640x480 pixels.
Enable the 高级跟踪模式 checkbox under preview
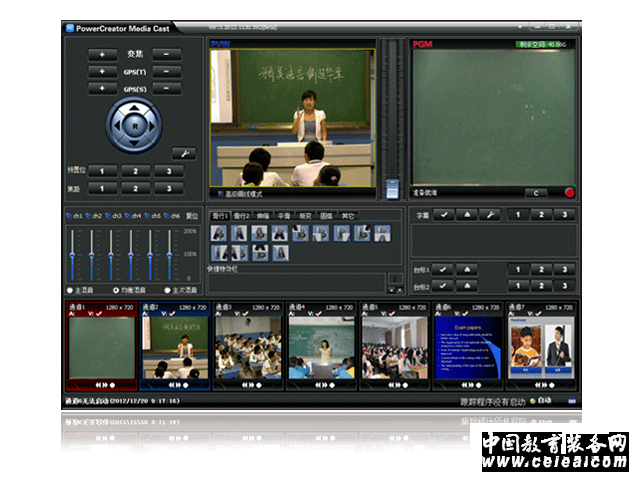[220, 193]
